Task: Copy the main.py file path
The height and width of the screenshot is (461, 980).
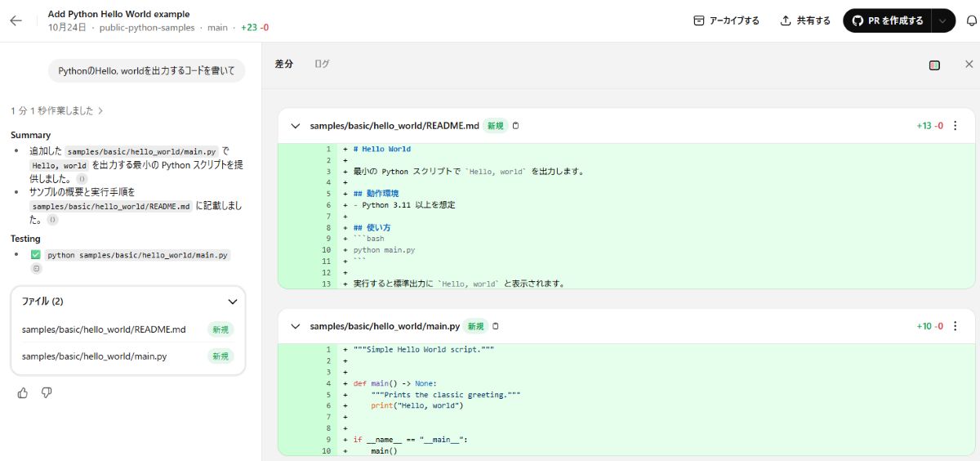Action: click(496, 326)
